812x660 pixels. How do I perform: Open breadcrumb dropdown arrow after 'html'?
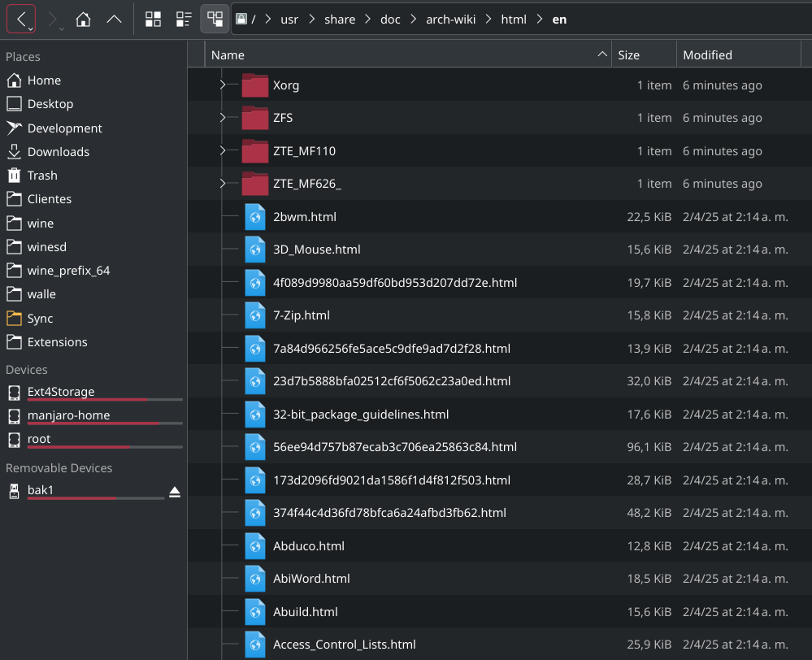pyautogui.click(x=539, y=20)
